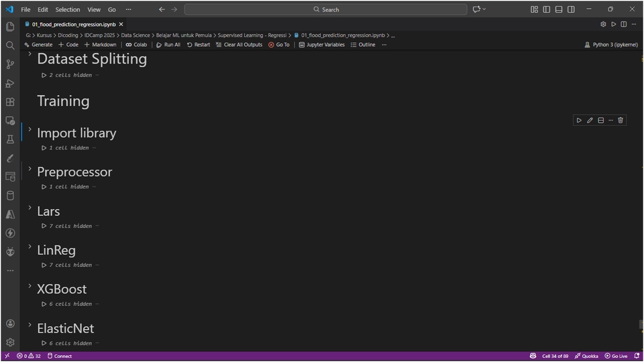
Task: Click the Search command center field
Action: (326, 9)
